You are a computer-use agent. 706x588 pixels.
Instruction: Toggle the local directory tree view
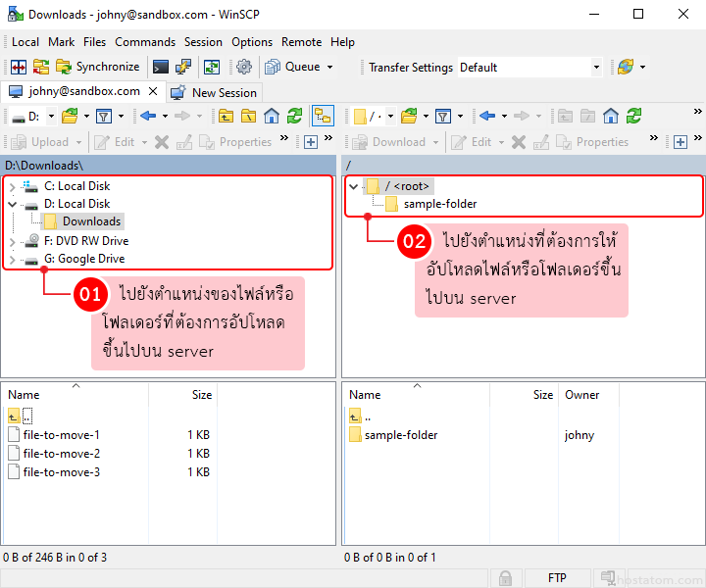pyautogui.click(x=322, y=116)
